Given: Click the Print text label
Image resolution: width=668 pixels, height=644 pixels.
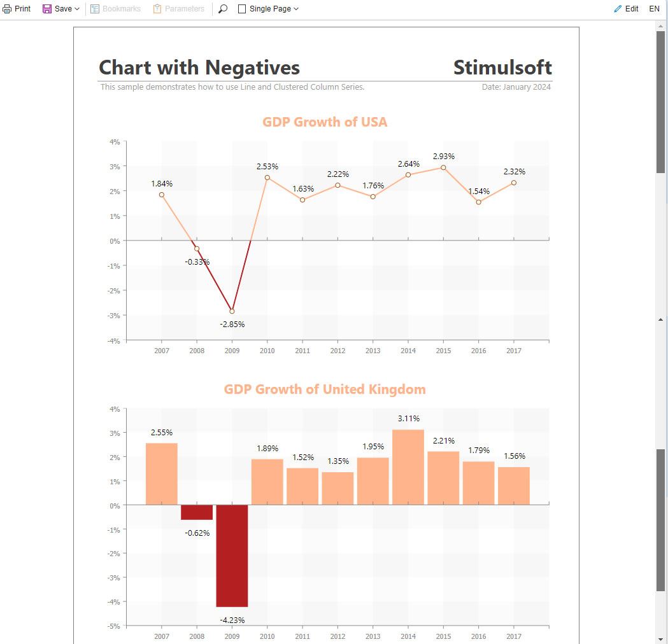Looking at the screenshot, I should pos(22,8).
